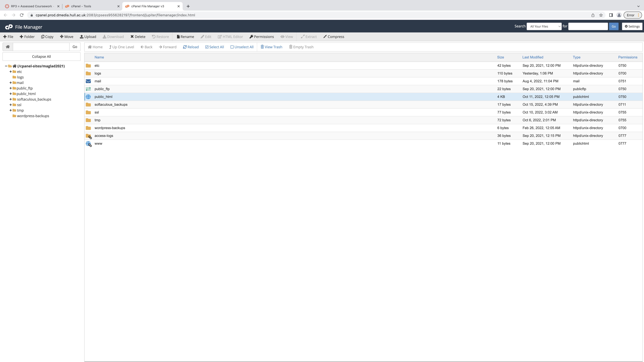Click the Download toolbar button

(113, 37)
